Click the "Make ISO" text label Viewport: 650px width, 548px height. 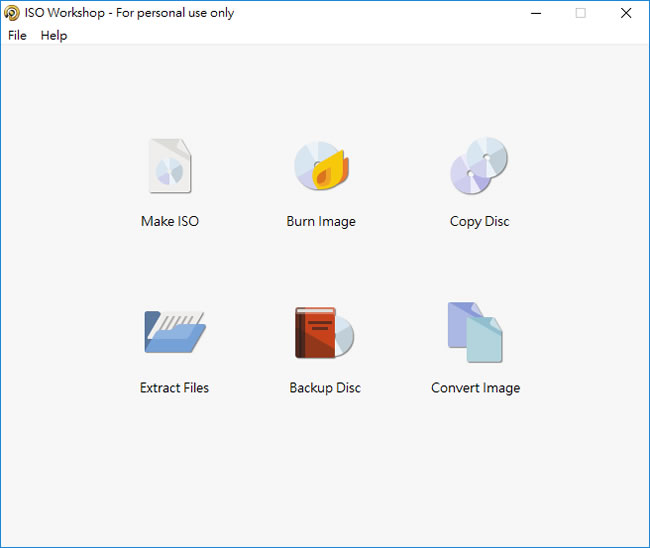[x=170, y=221]
